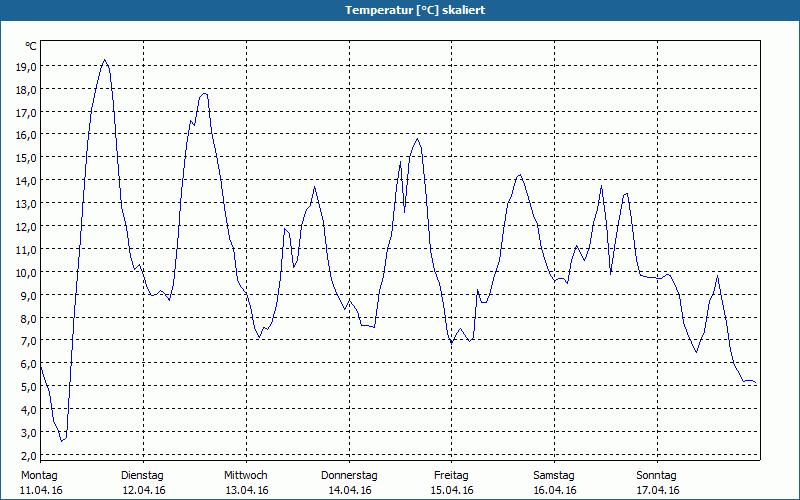Click the 17.04.16 date label
The height and width of the screenshot is (500, 800).
click(x=658, y=490)
